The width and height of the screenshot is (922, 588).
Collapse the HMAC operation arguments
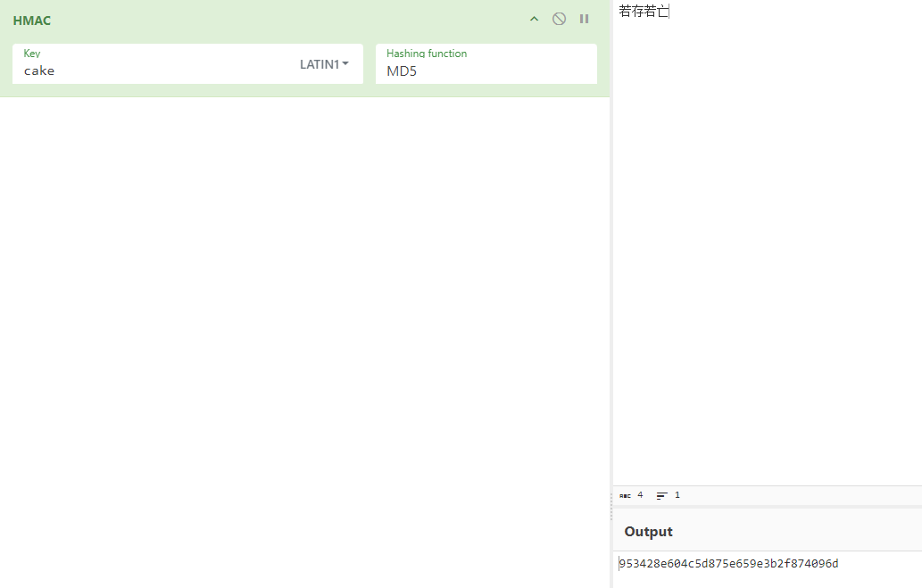[x=534, y=19]
